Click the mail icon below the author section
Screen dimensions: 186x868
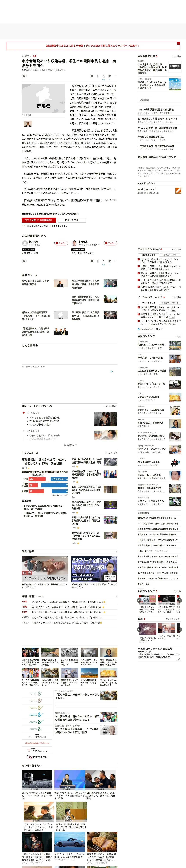[x=92, y=261]
